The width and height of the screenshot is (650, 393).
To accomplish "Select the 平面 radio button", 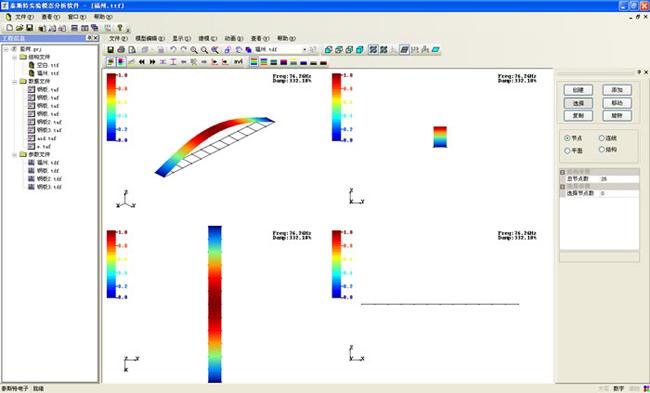I will pos(567,151).
